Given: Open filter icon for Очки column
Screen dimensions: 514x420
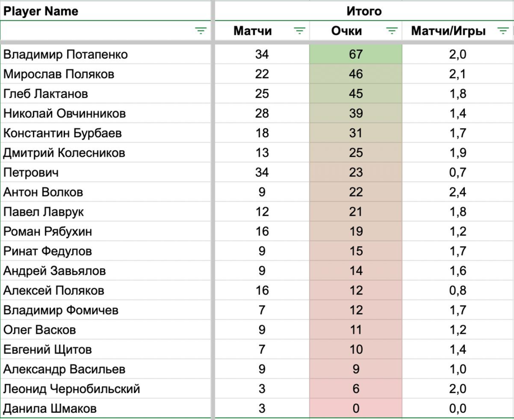Looking at the screenshot, I should (x=392, y=31).
